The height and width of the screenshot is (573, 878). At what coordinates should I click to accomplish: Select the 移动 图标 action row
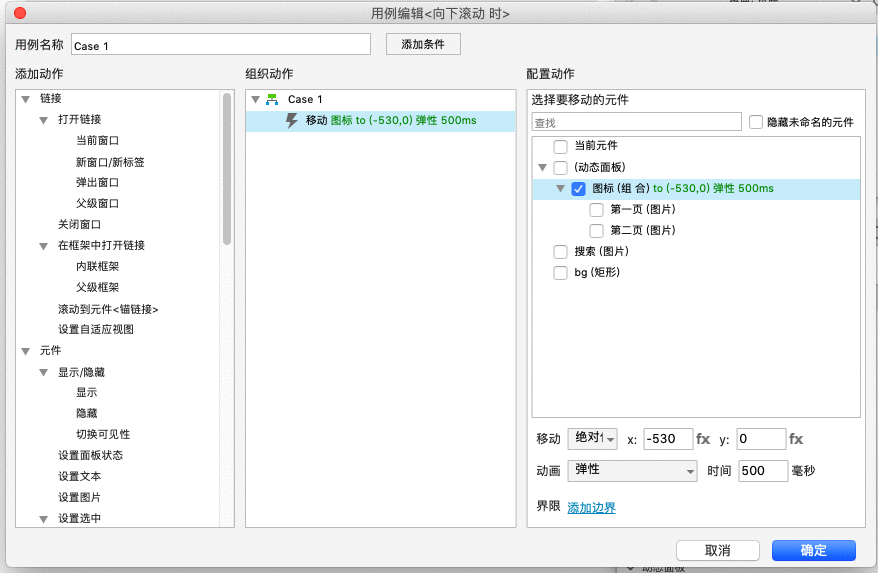381,121
